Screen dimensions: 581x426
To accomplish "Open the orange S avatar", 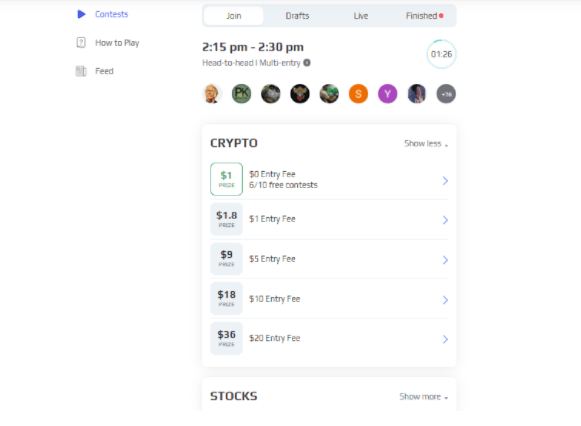I will [x=358, y=94].
